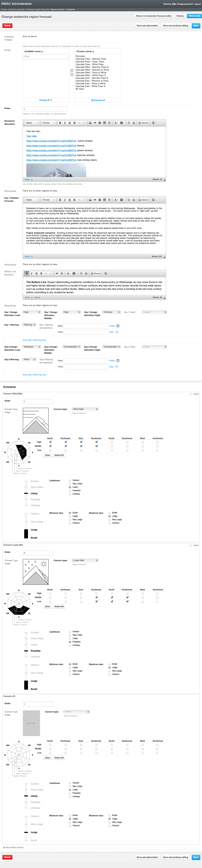Click top Save and add another button
Image resolution: width=202 pixels, height=868 pixels.
coord(147,26)
